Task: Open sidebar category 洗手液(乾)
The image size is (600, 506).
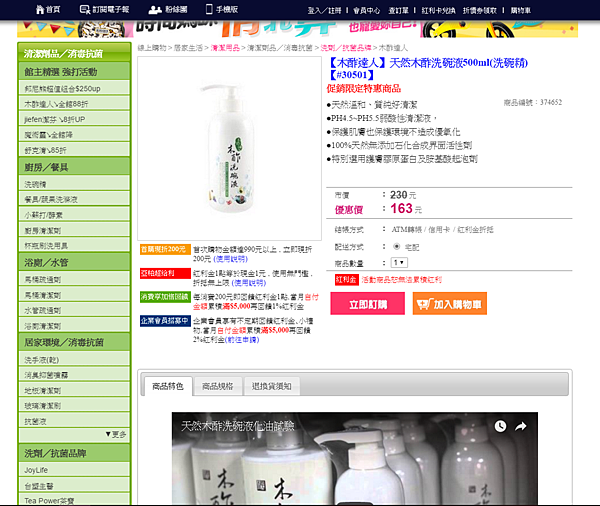Action: click(x=74, y=359)
